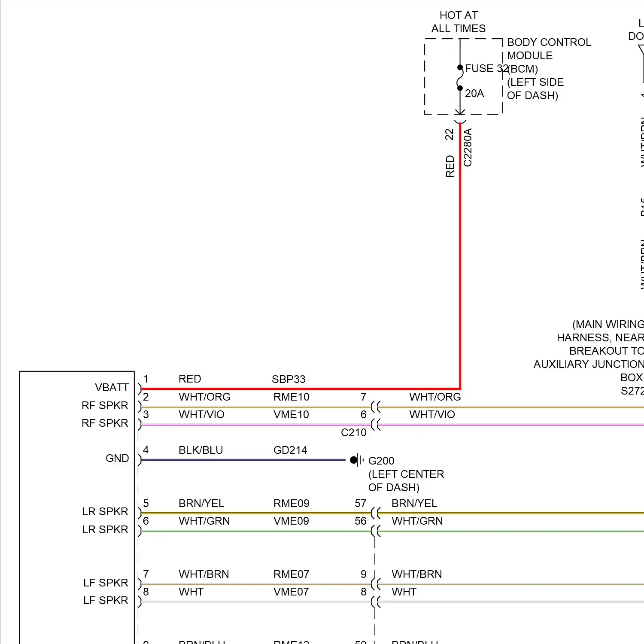Image resolution: width=644 pixels, height=644 pixels.
Task: Select pin number 57 at connector C210
Action: [361, 504]
